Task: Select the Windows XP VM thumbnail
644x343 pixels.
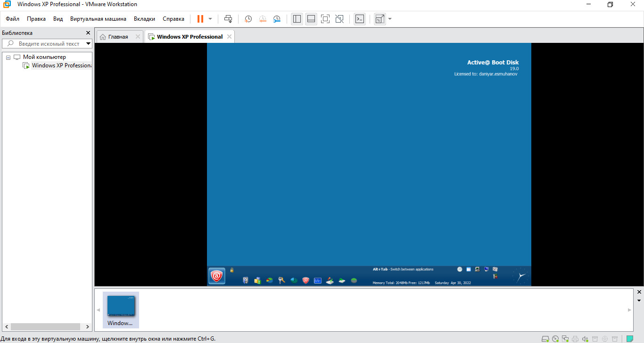Action: [x=121, y=310]
